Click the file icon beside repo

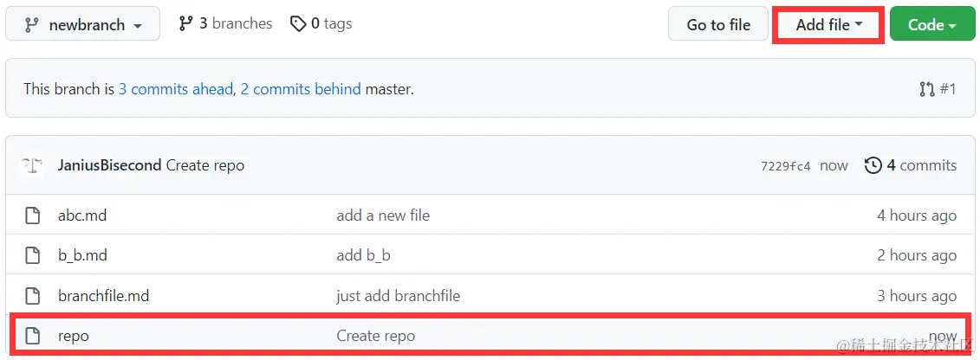[x=33, y=336]
